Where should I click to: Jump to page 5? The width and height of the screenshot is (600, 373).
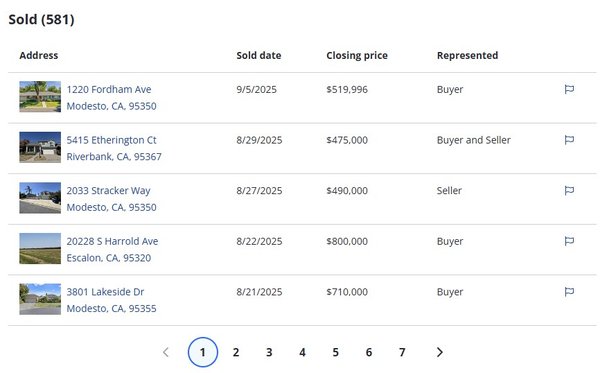point(336,352)
